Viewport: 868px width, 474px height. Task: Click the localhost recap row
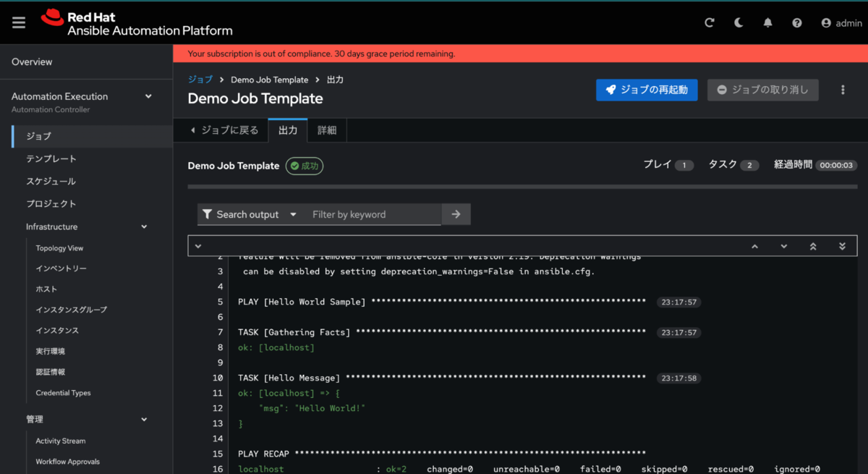tap(529, 469)
